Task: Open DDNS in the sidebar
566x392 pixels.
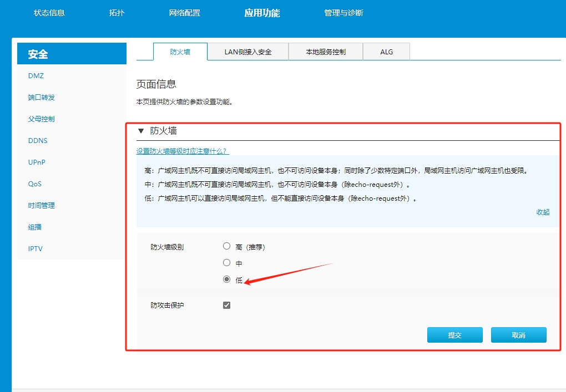Action: (38, 141)
